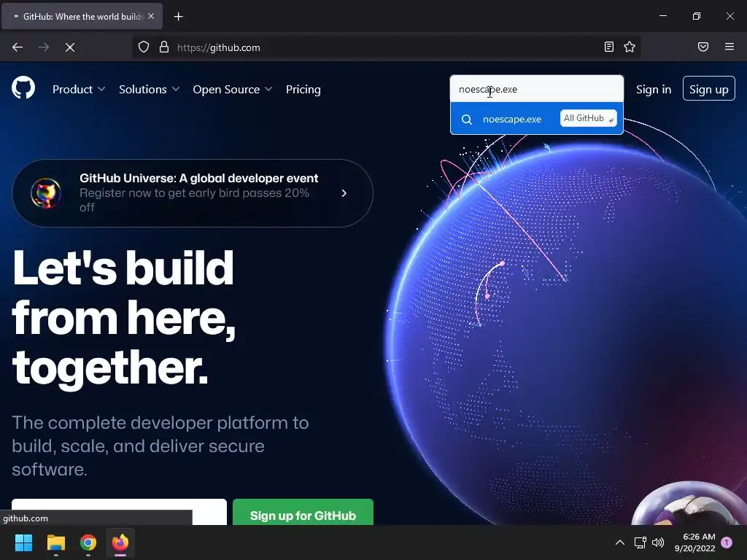Stop page loading with the X button
Image resolution: width=747 pixels, height=560 pixels.
click(x=70, y=47)
